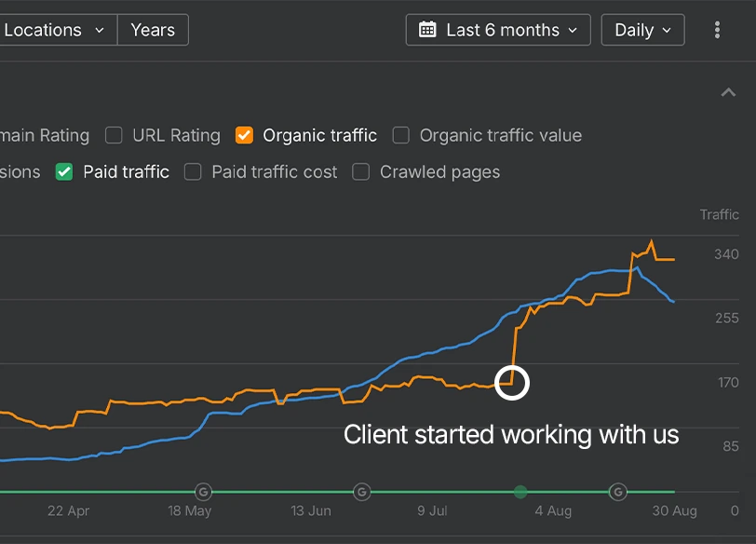This screenshot has width=756, height=544.
Task: Open the three-dot more options menu
Action: coord(717,30)
